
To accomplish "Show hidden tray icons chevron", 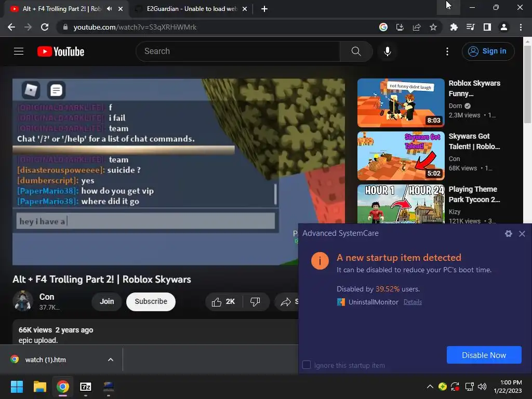I will (x=430, y=387).
